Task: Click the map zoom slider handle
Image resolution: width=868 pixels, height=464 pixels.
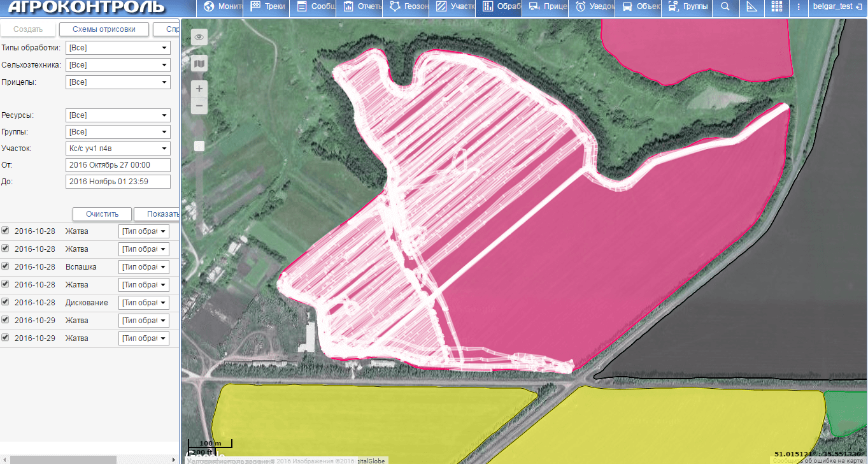Action: pyautogui.click(x=199, y=146)
